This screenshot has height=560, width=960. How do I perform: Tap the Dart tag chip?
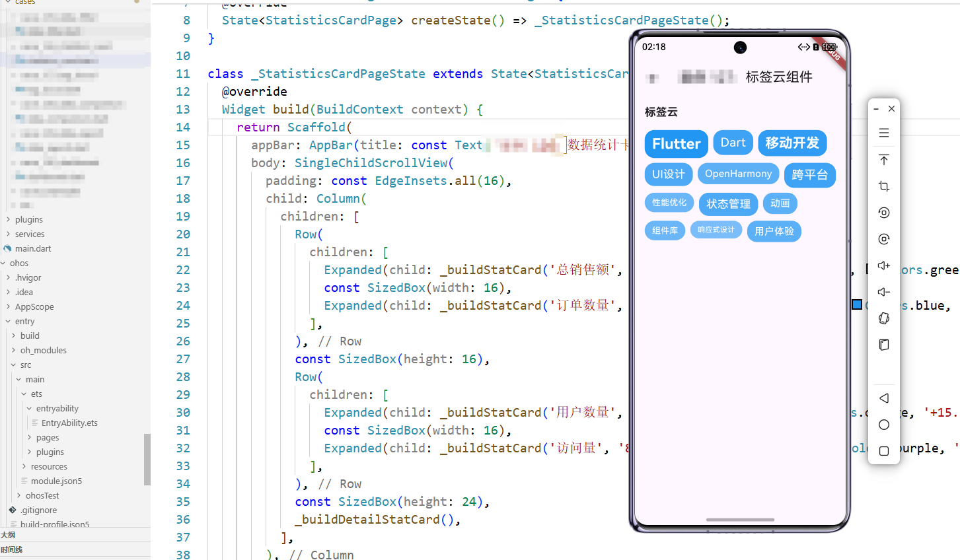coord(733,143)
